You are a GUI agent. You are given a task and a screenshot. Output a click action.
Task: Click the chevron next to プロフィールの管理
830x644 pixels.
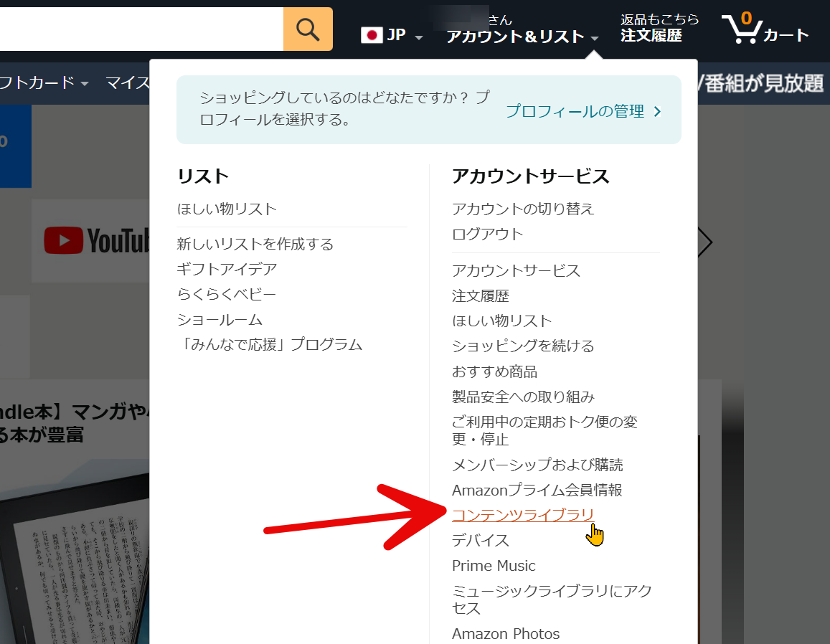[x=657, y=112]
